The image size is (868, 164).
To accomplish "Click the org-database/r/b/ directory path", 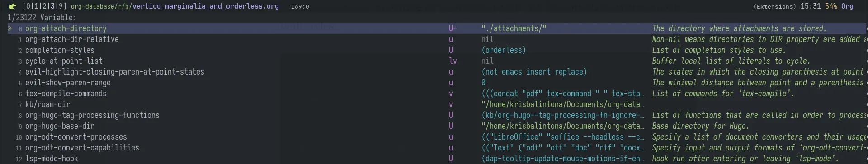I will [x=101, y=6].
